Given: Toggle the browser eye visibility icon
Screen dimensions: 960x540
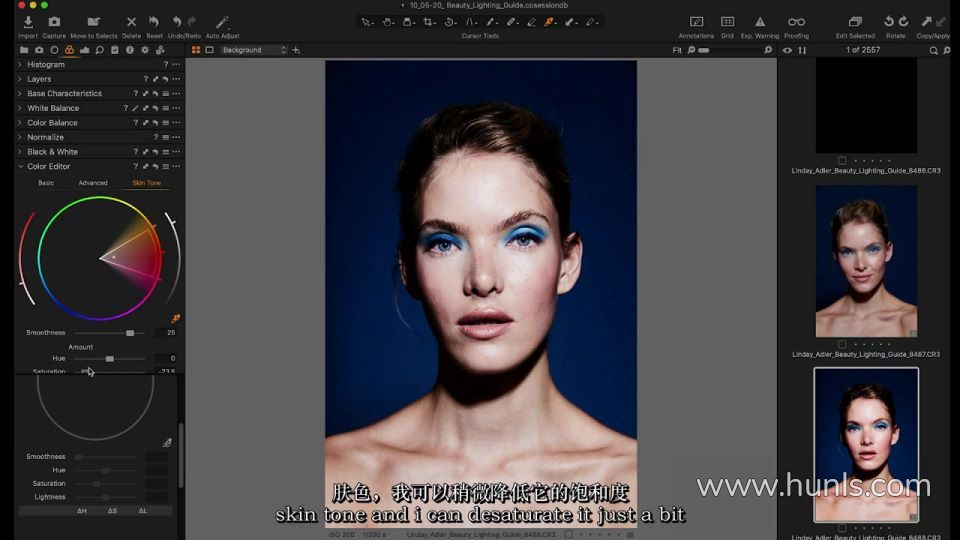Looking at the screenshot, I should coord(787,50).
